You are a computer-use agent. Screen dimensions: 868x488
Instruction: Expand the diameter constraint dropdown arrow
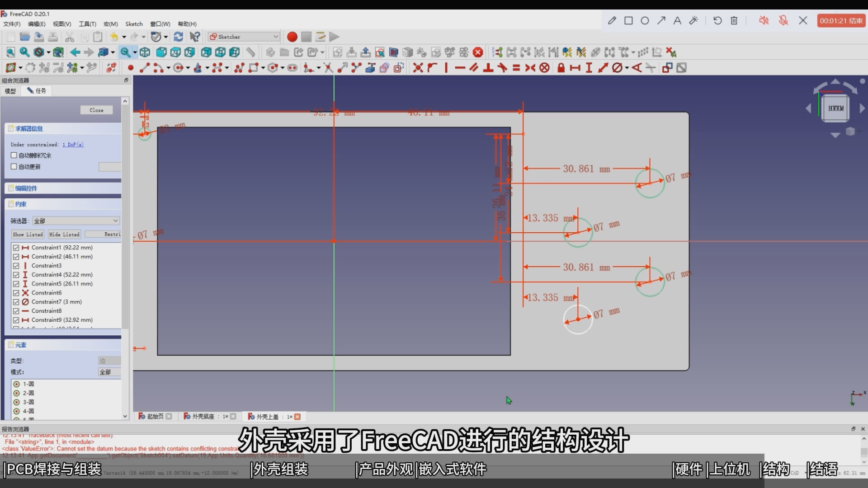click(627, 68)
